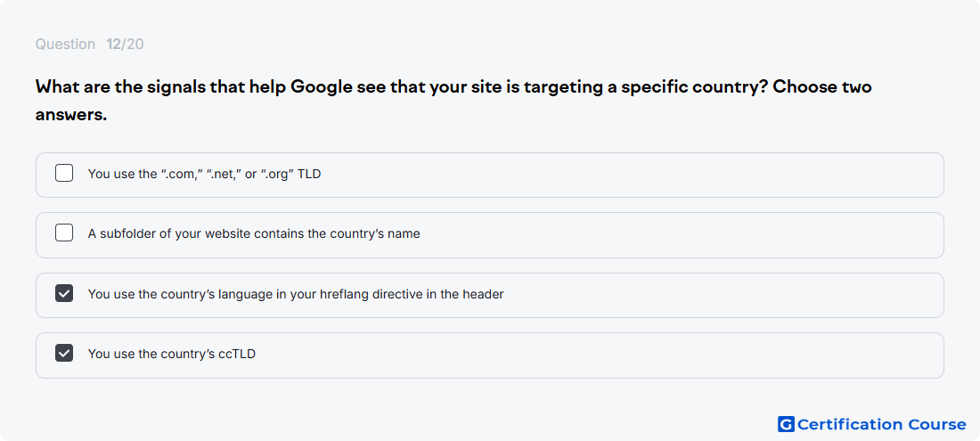The image size is (980, 441).
Task: Click the "Choose two answers." instruction text
Action: click(x=453, y=101)
